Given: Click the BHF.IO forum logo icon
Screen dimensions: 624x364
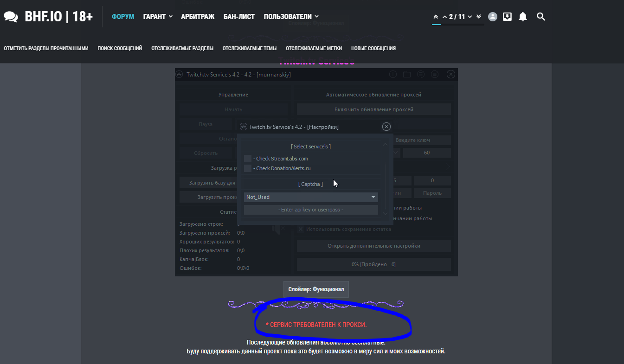Looking at the screenshot, I should pyautogui.click(x=11, y=17).
